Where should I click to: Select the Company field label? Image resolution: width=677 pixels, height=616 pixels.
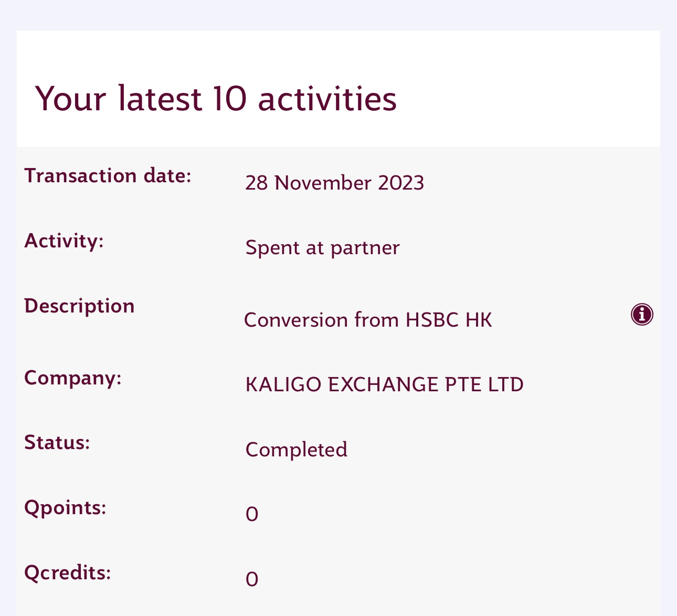[73, 378]
